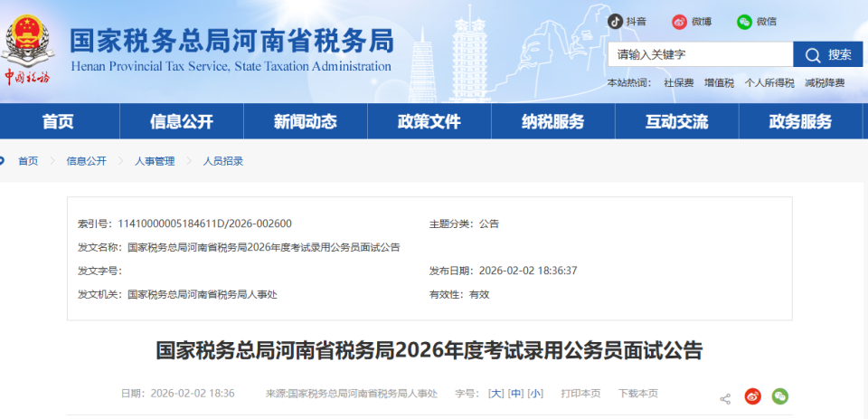Click the 发布日期 2026-02-02 18:36:37 value

(x=528, y=271)
